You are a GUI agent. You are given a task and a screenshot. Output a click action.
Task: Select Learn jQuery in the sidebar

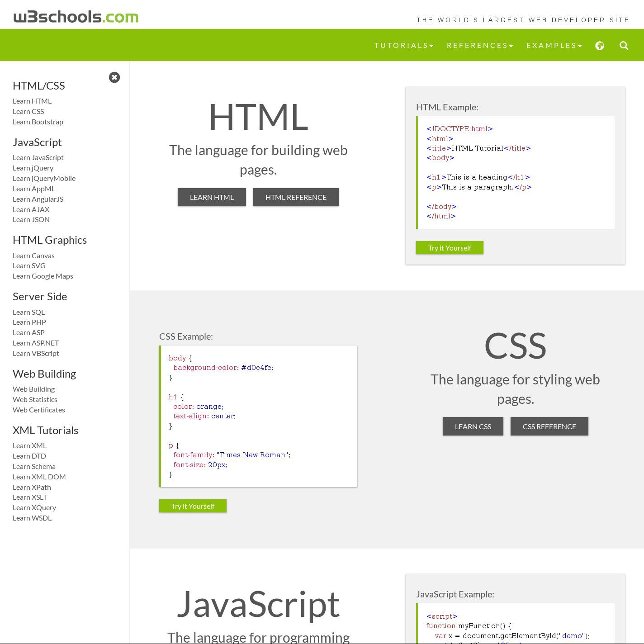(x=33, y=168)
